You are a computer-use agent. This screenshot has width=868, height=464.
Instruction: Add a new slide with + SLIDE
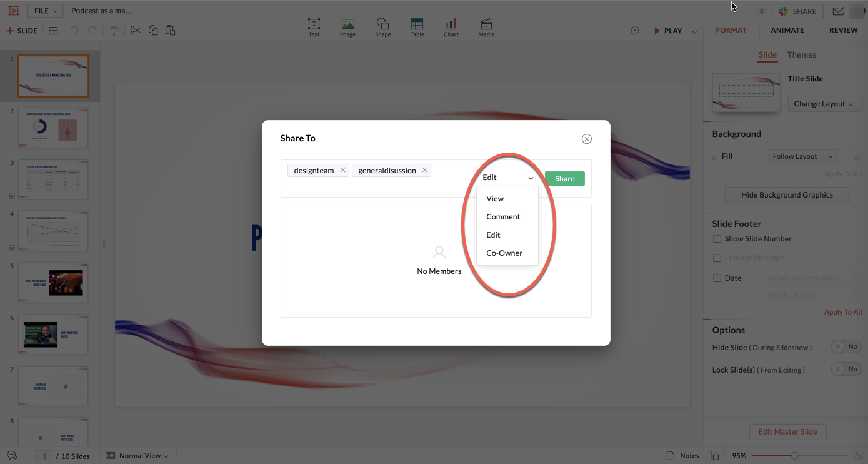(x=22, y=31)
